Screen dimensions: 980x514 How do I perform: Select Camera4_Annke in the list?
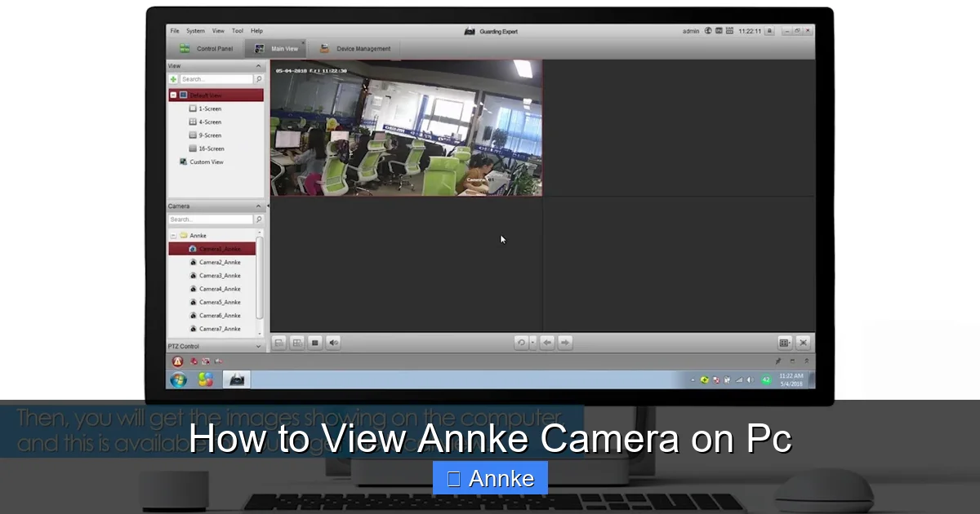point(215,289)
